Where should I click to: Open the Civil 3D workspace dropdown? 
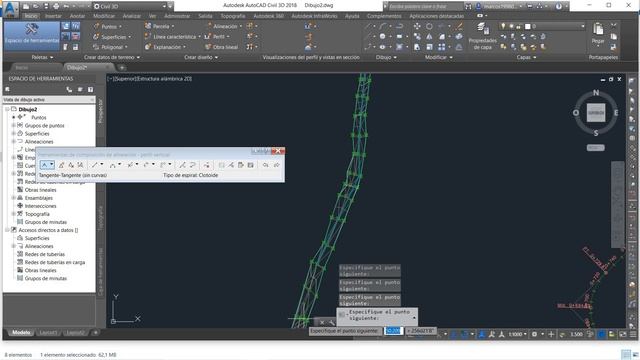click(130, 7)
